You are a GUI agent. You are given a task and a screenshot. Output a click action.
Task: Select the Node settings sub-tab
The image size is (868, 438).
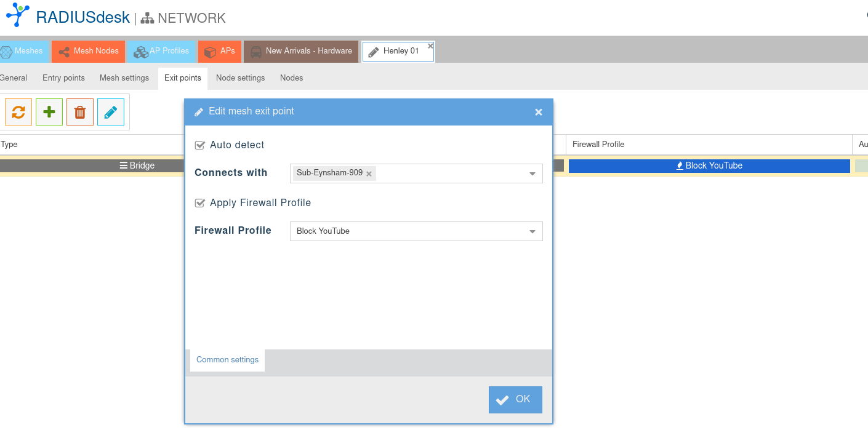240,78
